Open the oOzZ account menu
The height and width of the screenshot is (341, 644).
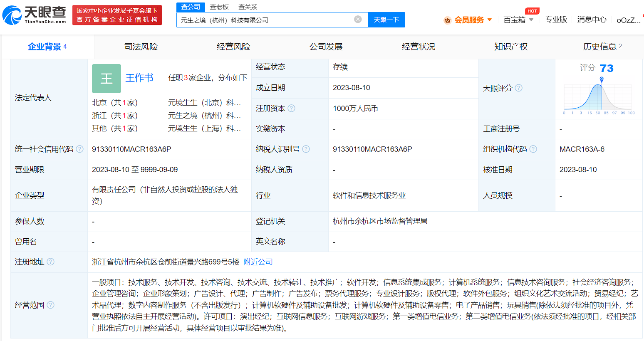pyautogui.click(x=628, y=20)
